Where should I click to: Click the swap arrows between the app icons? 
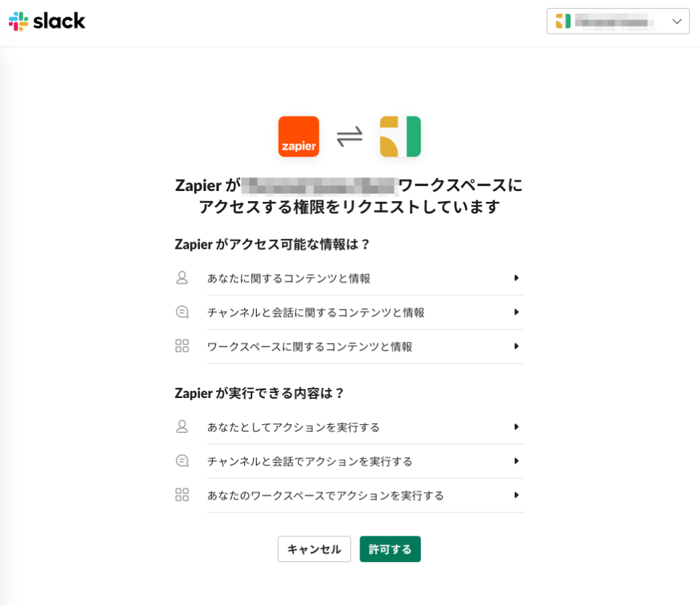[x=350, y=136]
